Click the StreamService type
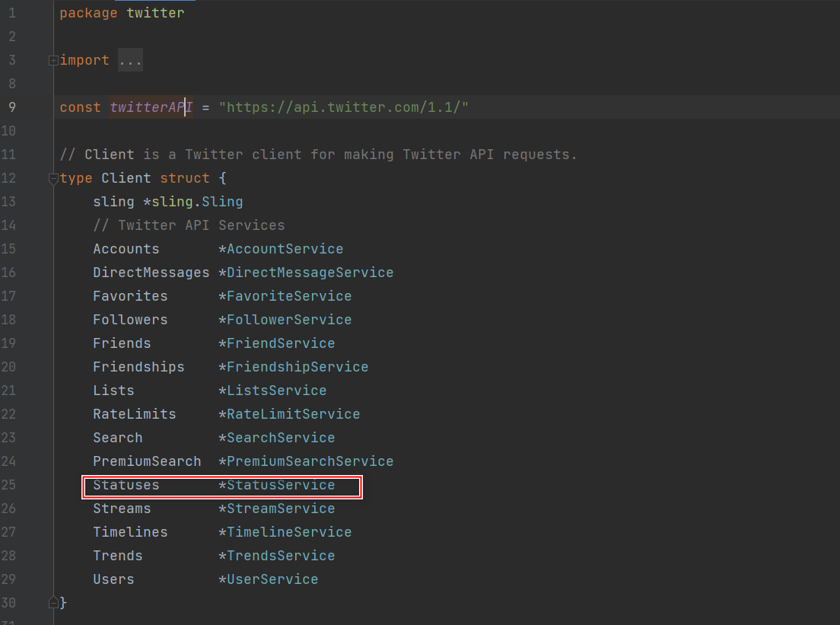840x625 pixels. coord(281,509)
